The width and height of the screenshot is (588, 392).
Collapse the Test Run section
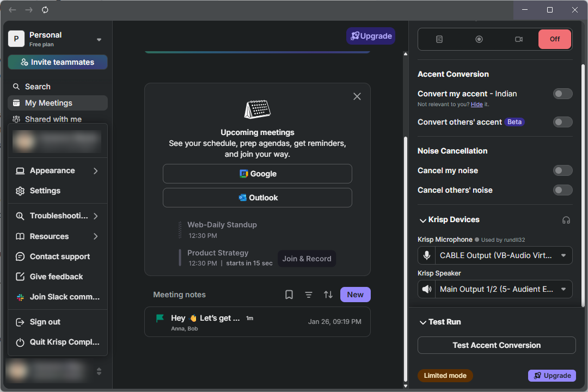coord(422,322)
